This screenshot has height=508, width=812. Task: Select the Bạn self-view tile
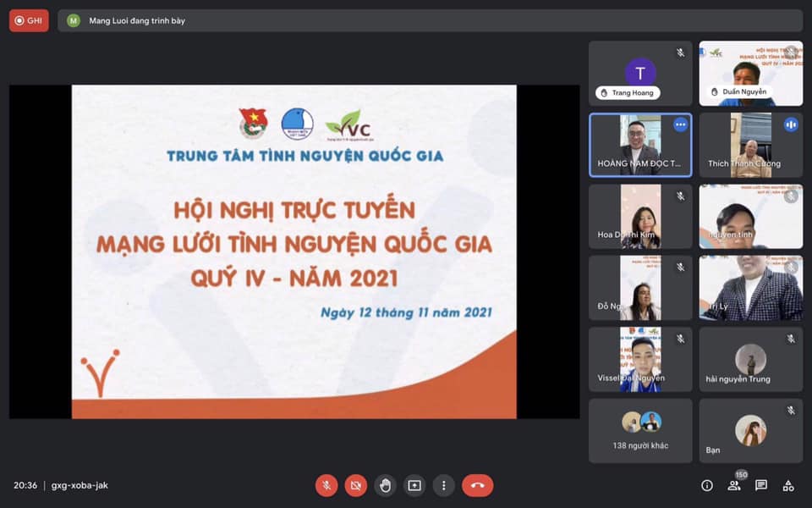click(750, 430)
